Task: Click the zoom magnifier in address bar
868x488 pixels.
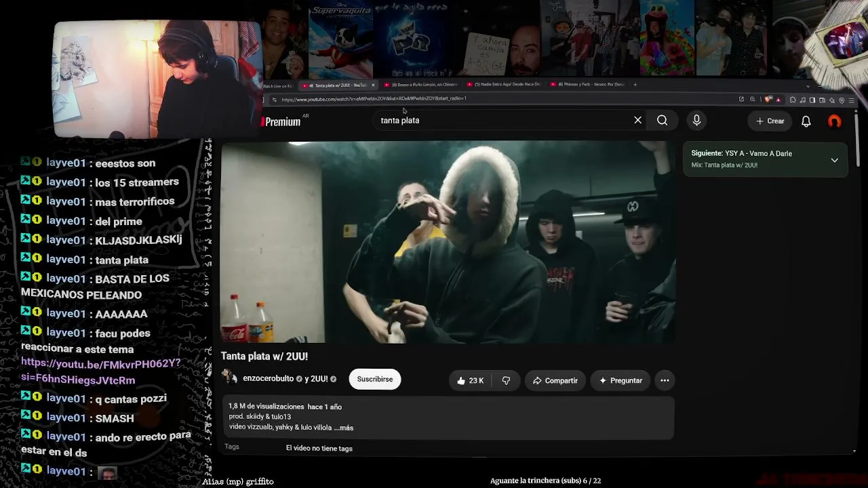Action: click(752, 99)
